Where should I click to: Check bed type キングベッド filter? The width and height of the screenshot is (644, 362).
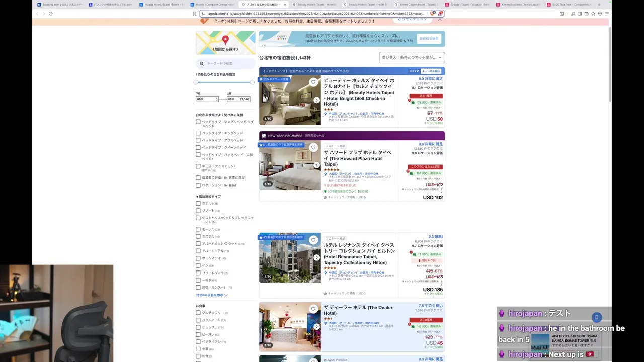click(198, 133)
